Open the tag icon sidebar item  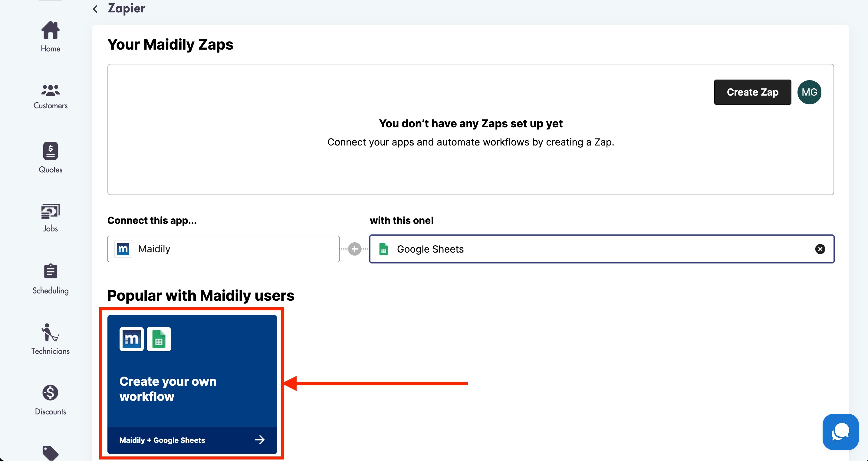click(x=50, y=453)
